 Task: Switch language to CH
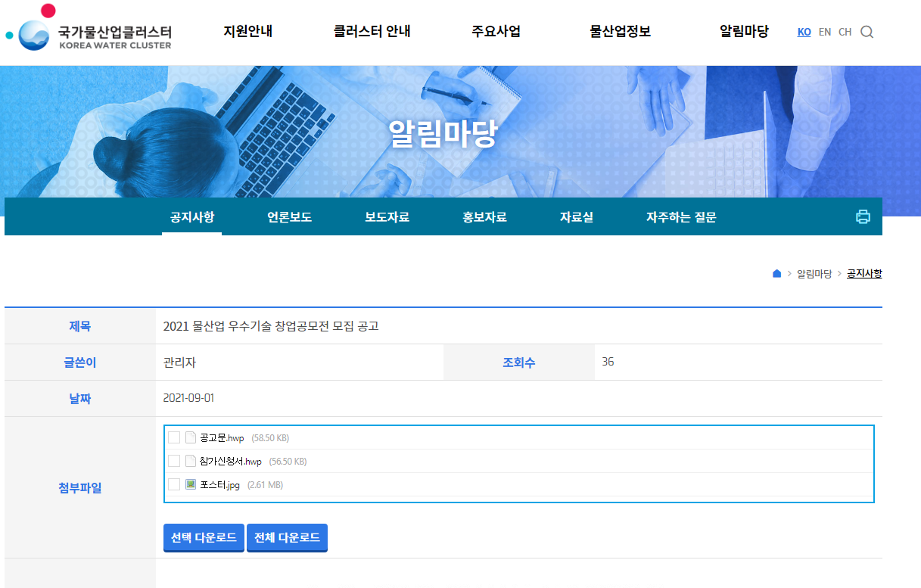[845, 32]
